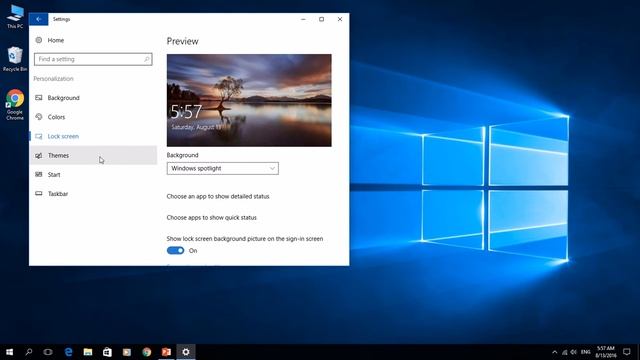Open the media player taskbar icon
Screen dimensions: 640x360
tap(127, 352)
